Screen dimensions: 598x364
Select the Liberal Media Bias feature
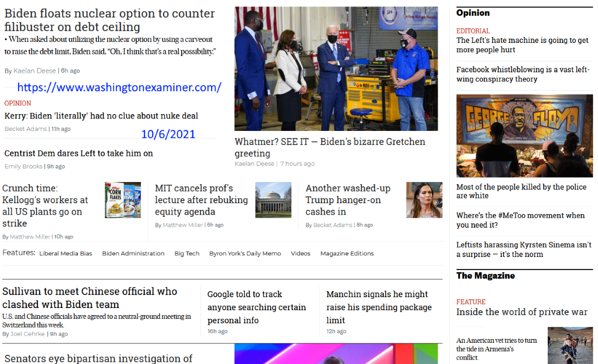click(66, 254)
